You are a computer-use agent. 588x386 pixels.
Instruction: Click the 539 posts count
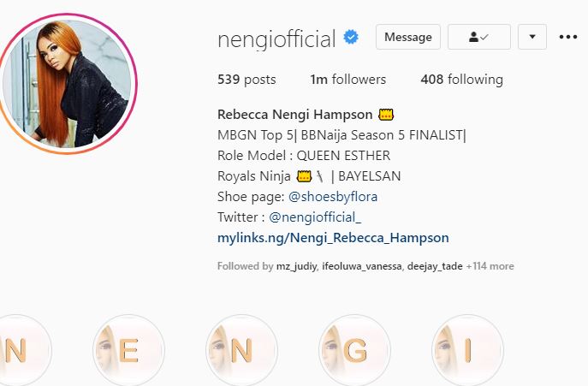(x=246, y=80)
